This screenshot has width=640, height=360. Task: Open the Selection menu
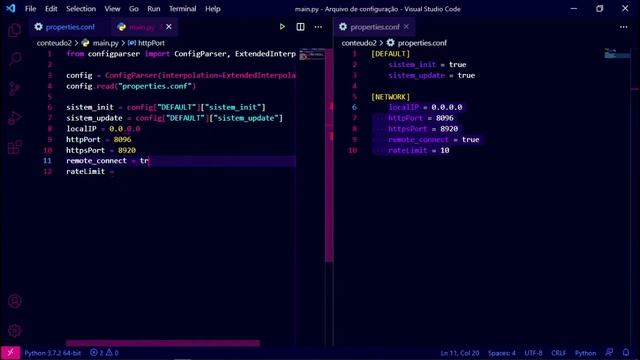tap(81, 9)
